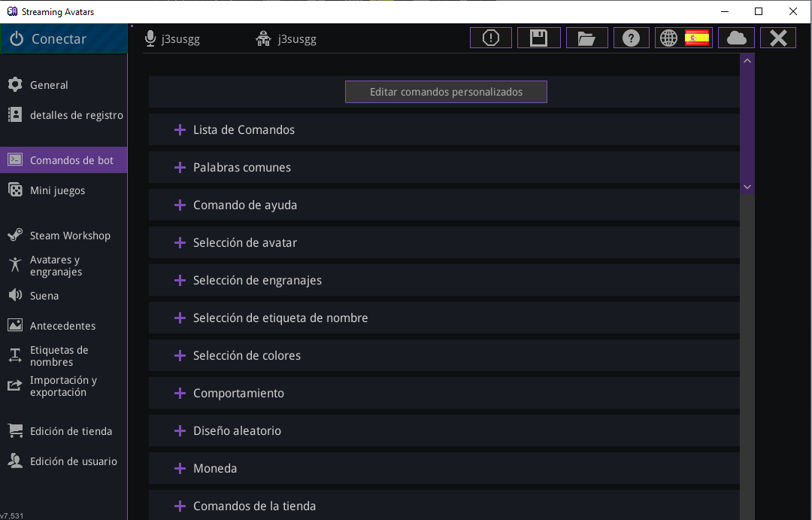This screenshot has height=520, width=812.
Task: Click the floppy disk save icon
Action: click(538, 37)
